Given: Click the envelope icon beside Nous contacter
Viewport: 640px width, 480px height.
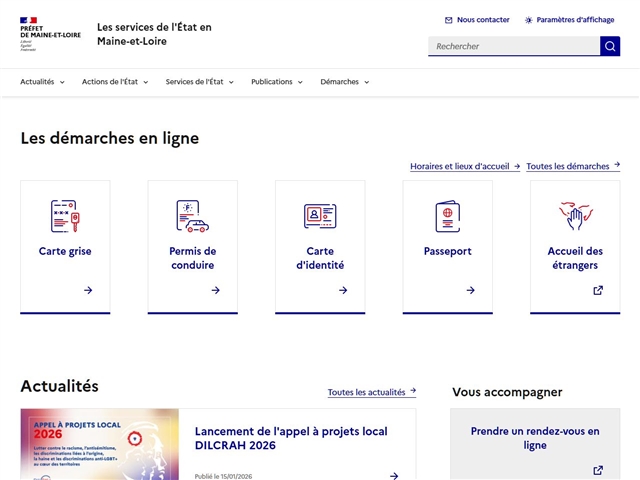Looking at the screenshot, I should coord(449,20).
